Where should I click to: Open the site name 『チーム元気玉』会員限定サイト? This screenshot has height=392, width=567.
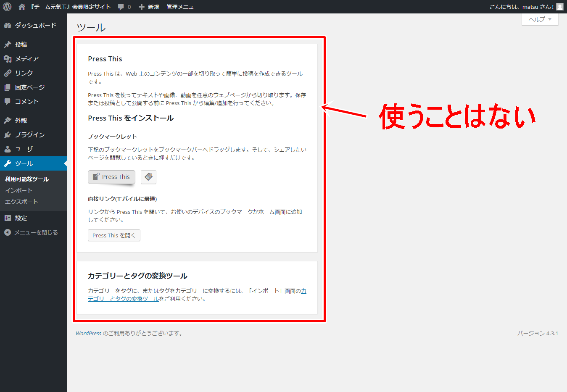71,7
